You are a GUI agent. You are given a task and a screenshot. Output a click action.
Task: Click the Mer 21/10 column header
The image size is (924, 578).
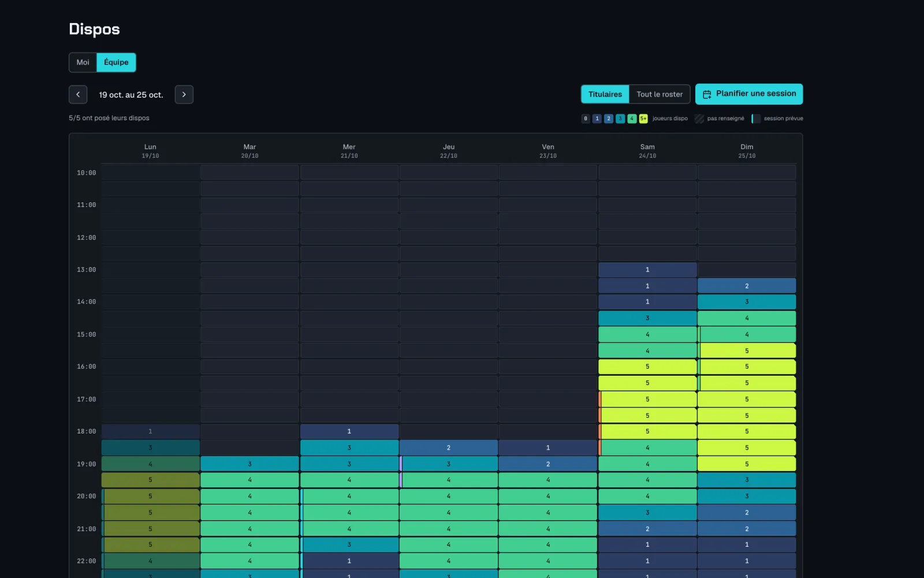tap(349, 151)
